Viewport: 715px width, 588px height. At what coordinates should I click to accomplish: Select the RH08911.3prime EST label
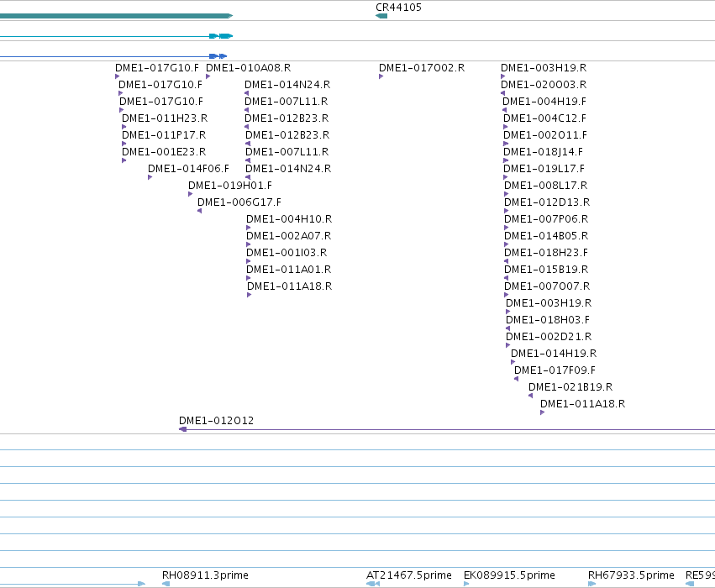click(x=205, y=575)
